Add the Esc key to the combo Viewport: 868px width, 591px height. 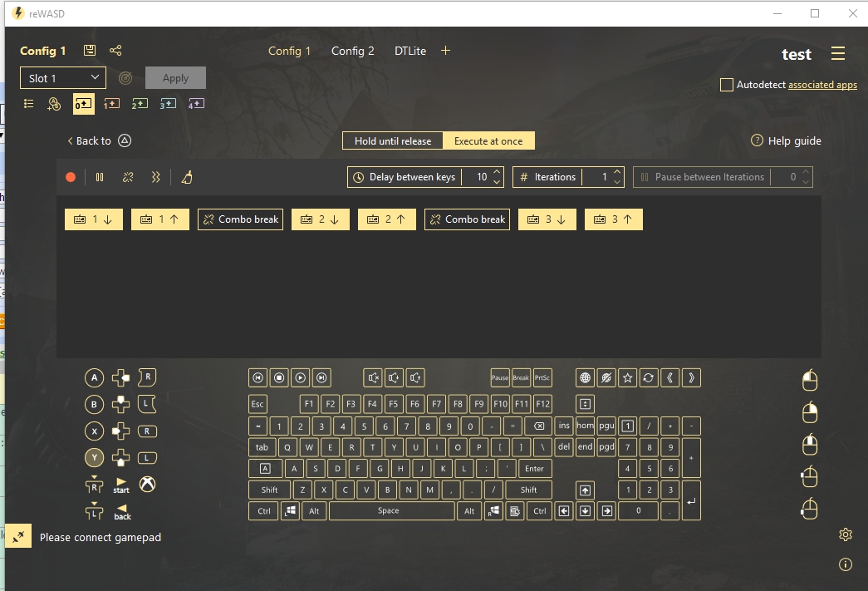[x=257, y=404]
